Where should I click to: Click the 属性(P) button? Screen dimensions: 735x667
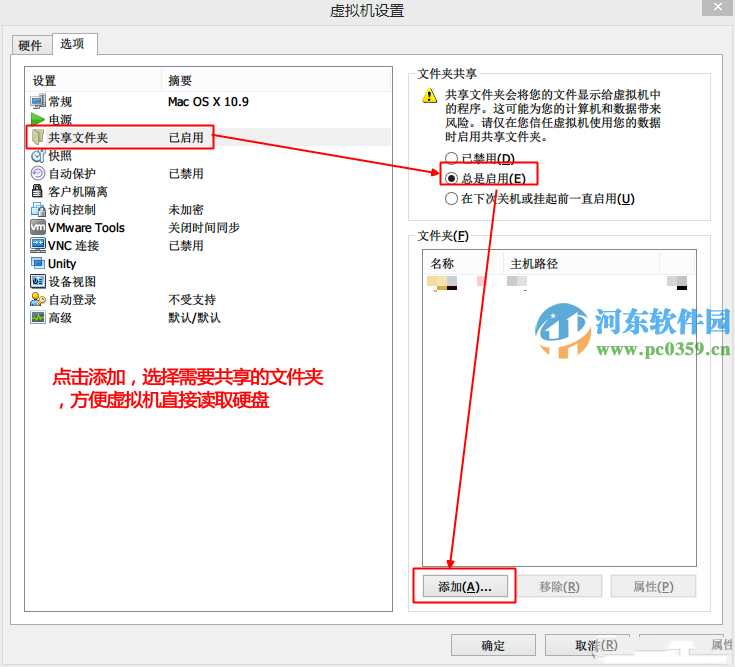(653, 586)
